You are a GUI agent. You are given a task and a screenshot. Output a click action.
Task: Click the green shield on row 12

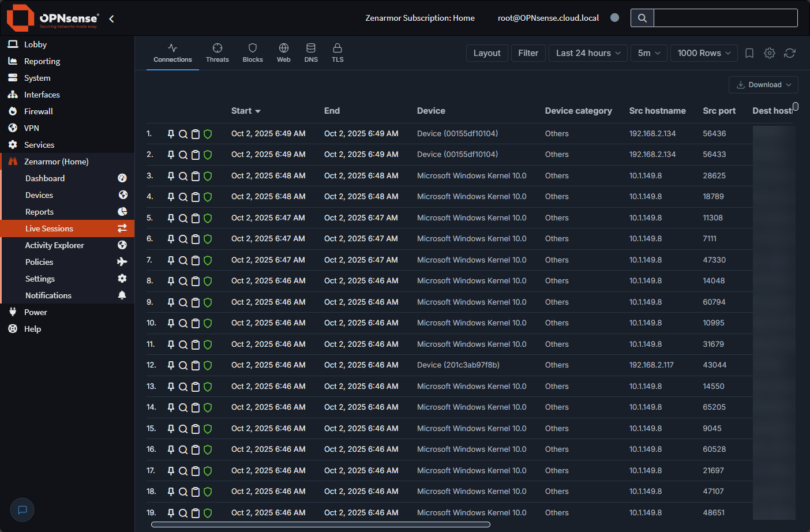[207, 365]
